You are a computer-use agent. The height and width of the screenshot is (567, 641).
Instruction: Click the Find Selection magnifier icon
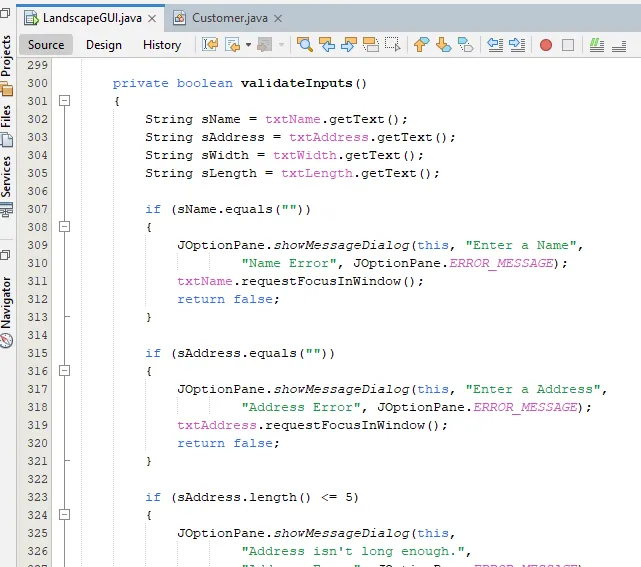coord(305,45)
